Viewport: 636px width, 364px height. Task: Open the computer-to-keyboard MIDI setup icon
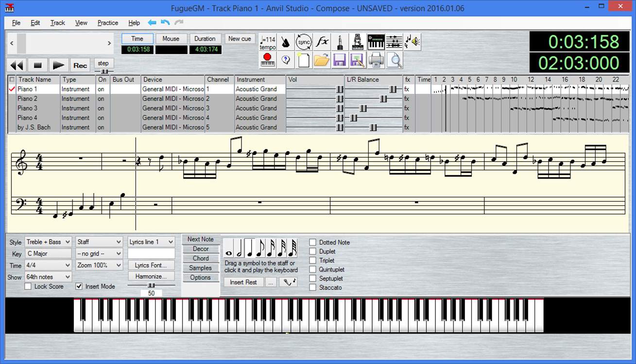358,42
